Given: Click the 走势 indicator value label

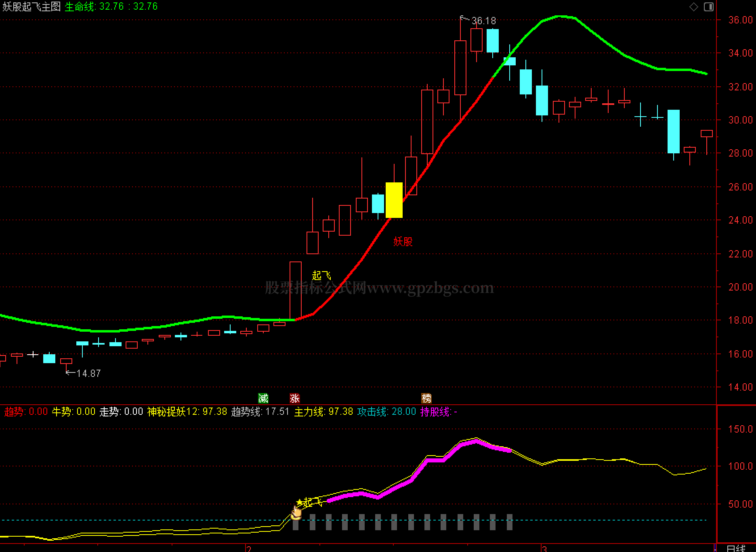Looking at the screenshot, I should pos(121,412).
